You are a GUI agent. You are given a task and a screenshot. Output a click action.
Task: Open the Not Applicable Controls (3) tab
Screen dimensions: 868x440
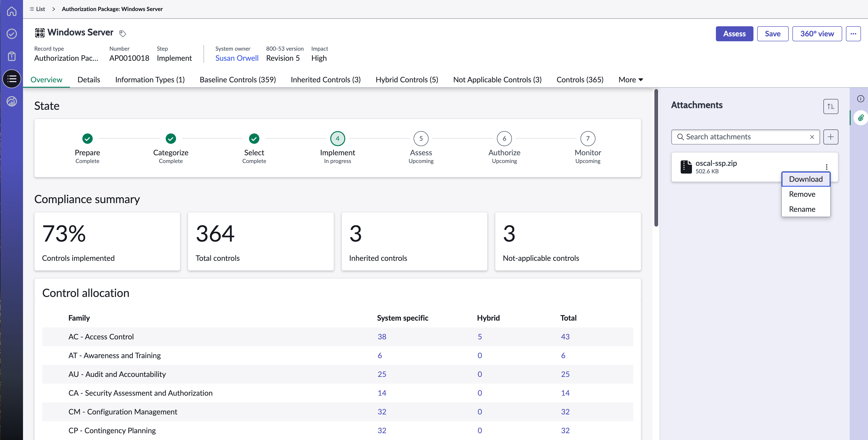click(497, 80)
